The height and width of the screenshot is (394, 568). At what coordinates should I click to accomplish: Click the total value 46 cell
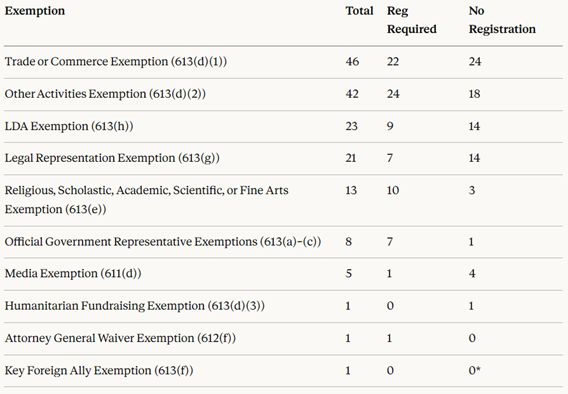352,62
